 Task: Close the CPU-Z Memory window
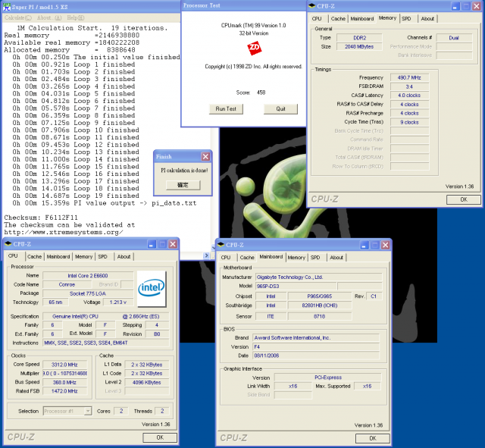coord(477,6)
